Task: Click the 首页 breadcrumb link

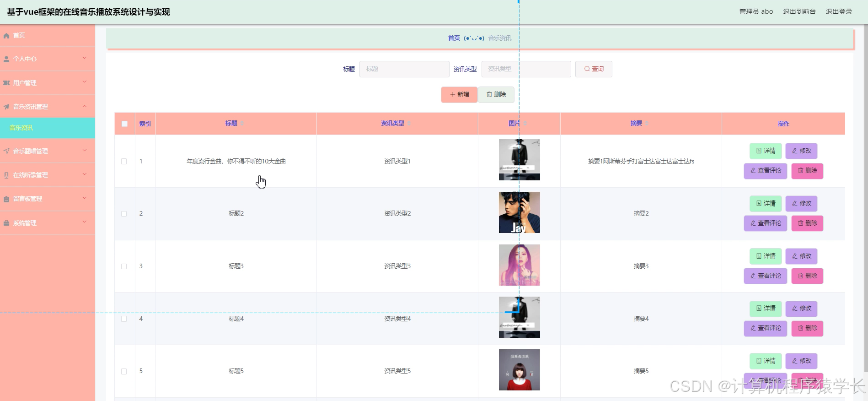Action: (454, 38)
